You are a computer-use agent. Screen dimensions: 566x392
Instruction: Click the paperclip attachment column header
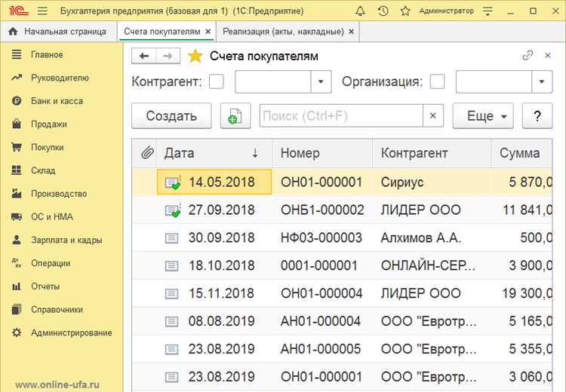point(147,153)
